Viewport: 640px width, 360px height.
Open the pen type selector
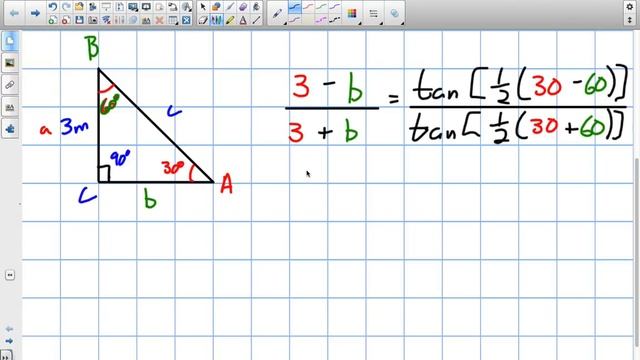coord(278,13)
